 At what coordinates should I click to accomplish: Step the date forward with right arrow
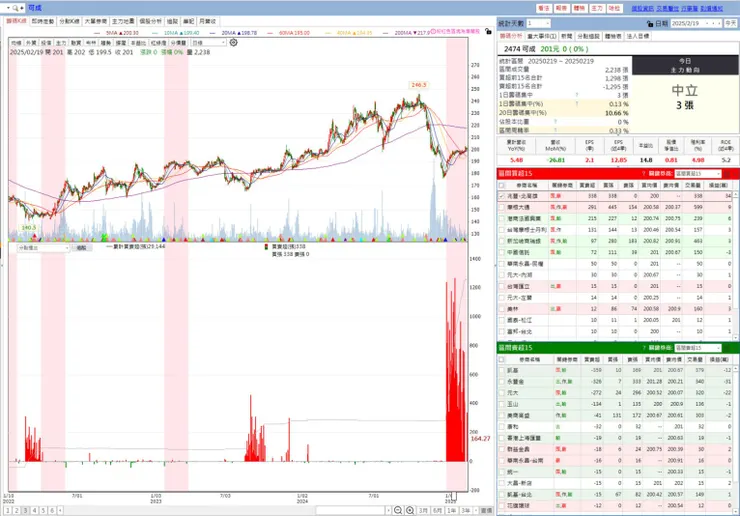click(x=718, y=23)
